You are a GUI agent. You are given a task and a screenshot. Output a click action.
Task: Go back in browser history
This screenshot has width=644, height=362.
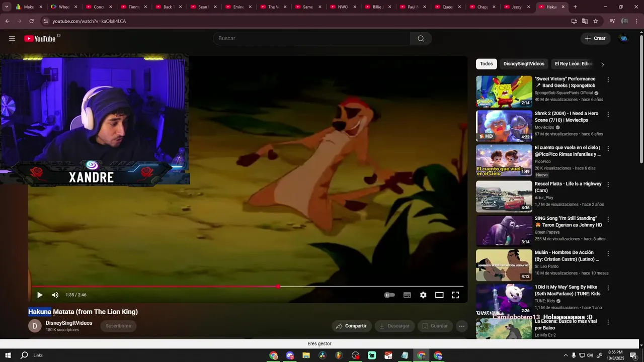pos(7,21)
